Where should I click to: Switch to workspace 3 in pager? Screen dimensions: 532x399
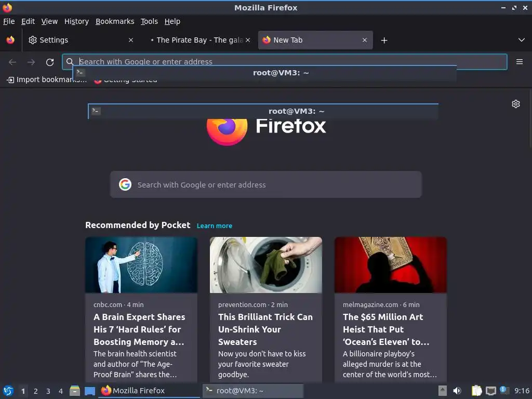click(48, 391)
